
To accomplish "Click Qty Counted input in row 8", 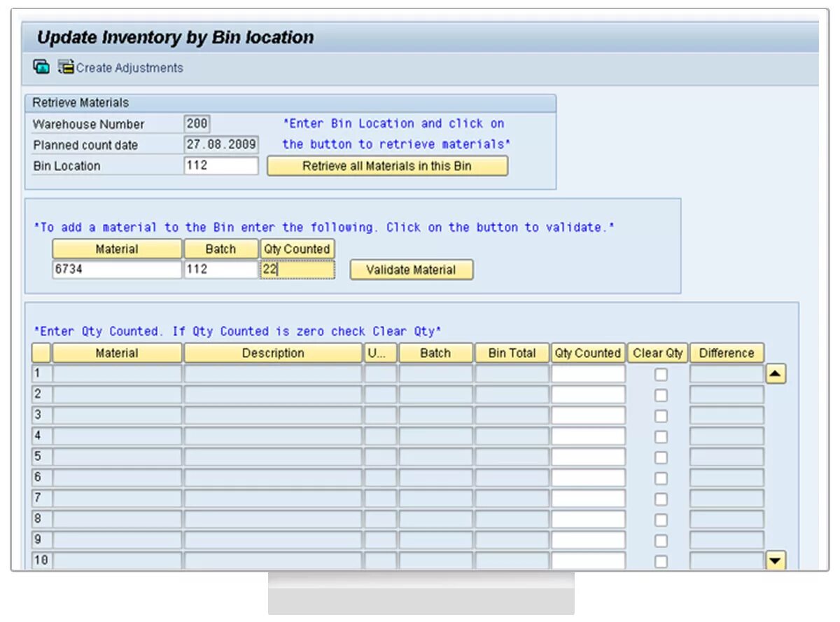I will pyautogui.click(x=588, y=520).
